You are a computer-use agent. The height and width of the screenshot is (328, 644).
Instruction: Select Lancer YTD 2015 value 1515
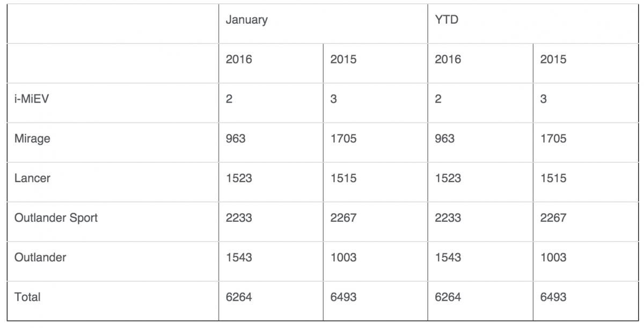(553, 178)
